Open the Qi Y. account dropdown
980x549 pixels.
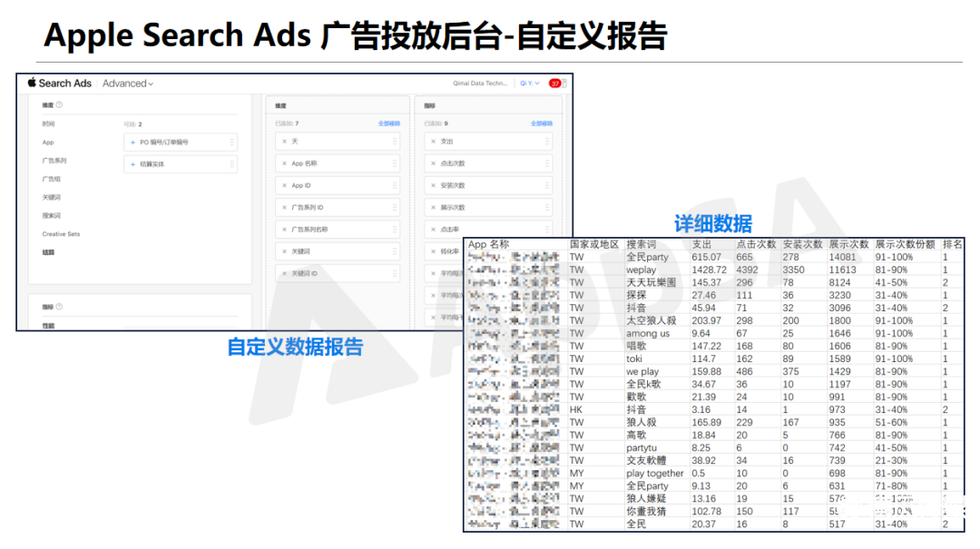pyautogui.click(x=529, y=83)
